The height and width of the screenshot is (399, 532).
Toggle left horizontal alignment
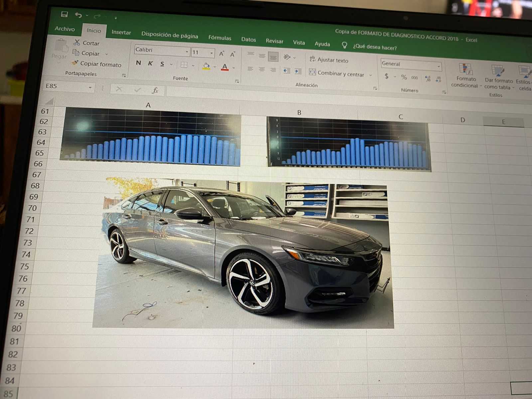250,69
